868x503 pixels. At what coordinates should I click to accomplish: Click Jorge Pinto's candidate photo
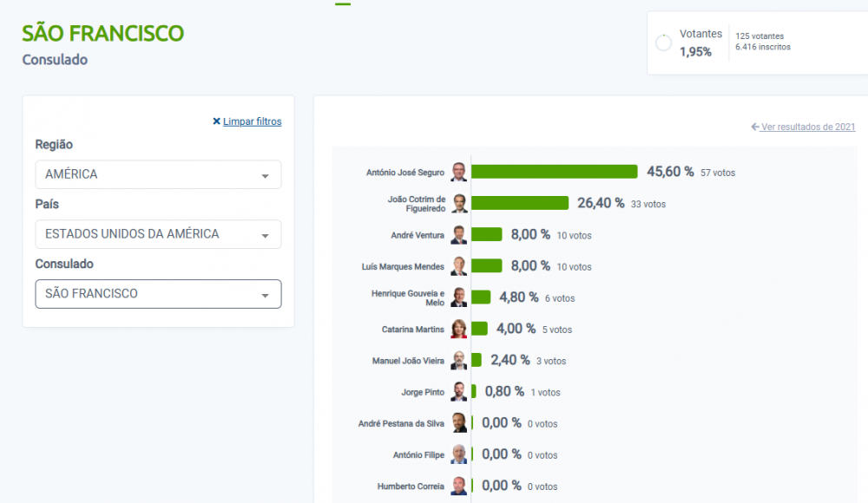tap(458, 392)
